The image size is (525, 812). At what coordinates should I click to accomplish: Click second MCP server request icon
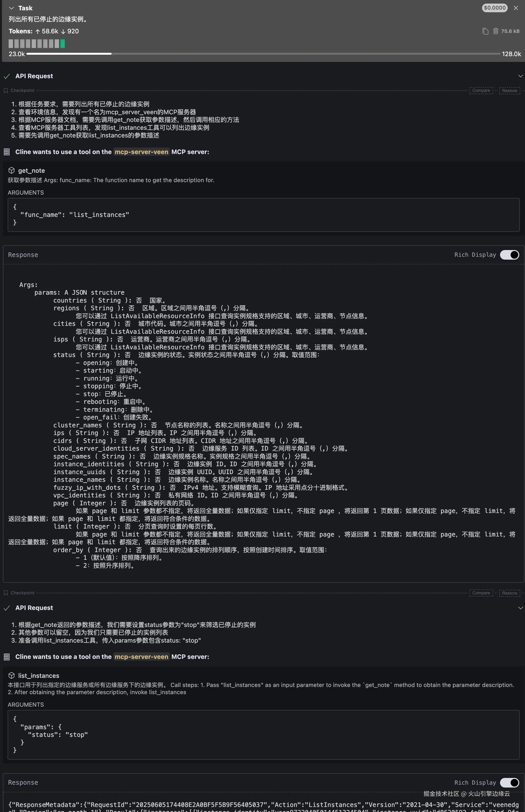coord(6,657)
